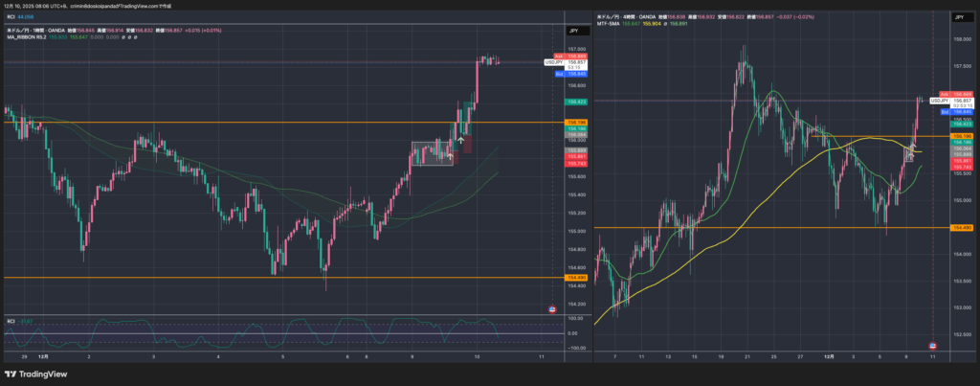980x386 pixels.
Task: Click the flag event icon on left chart
Action: click(553, 308)
